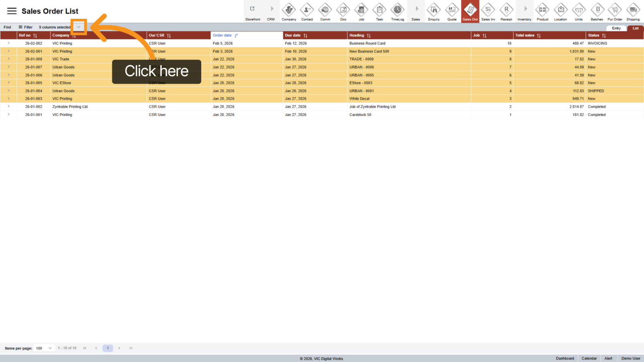Open the items per page dropdown
The image size is (644, 362).
[44, 348]
